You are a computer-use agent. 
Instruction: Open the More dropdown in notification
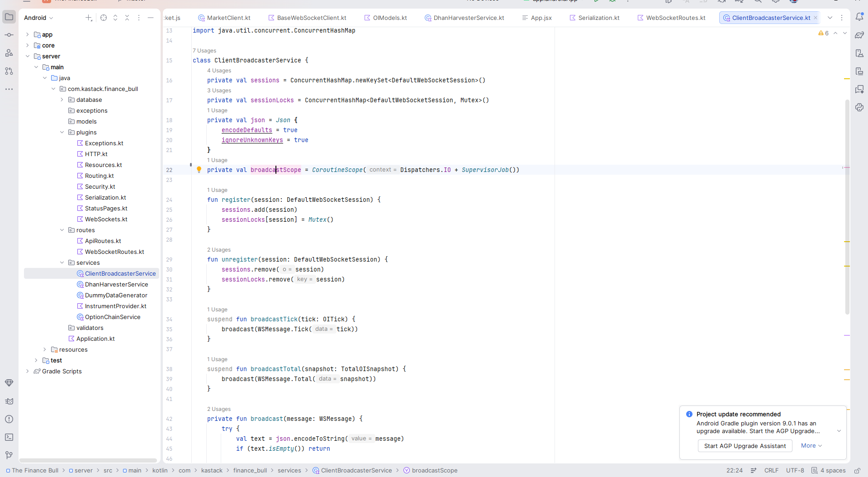811,446
